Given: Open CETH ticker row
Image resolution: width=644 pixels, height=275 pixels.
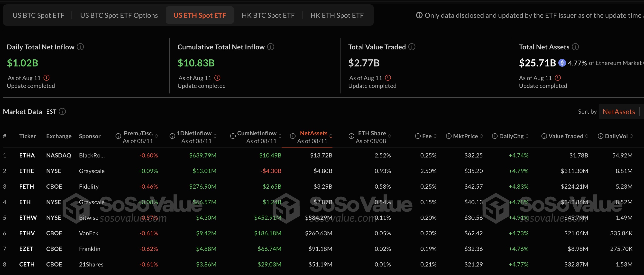Looking at the screenshot, I should coord(27,264).
